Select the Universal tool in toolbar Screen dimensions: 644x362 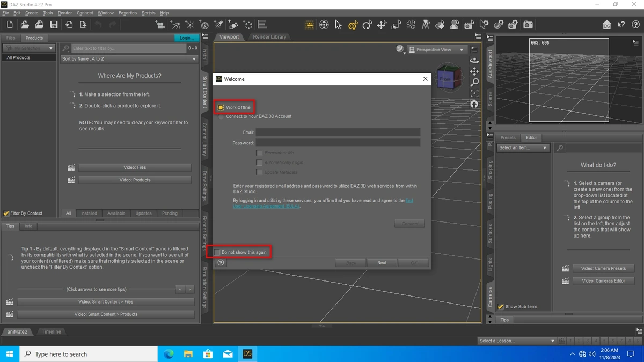point(353,25)
